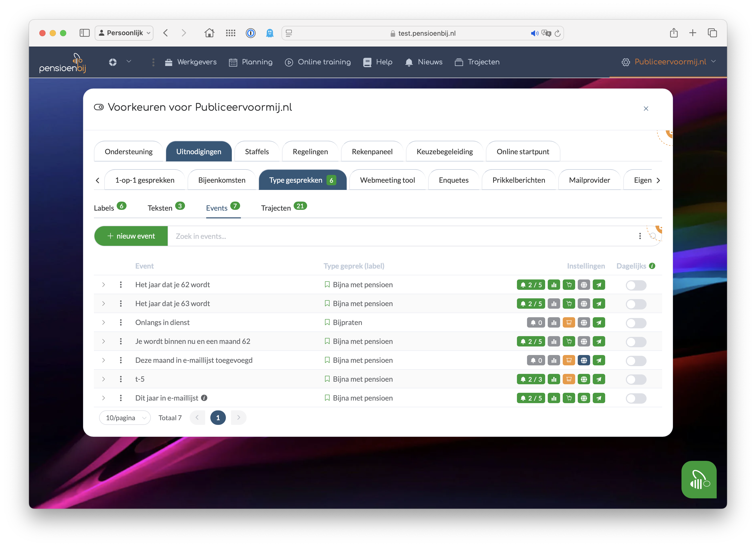Open the Webmeeting tool tab
The width and height of the screenshot is (756, 547).
(387, 180)
